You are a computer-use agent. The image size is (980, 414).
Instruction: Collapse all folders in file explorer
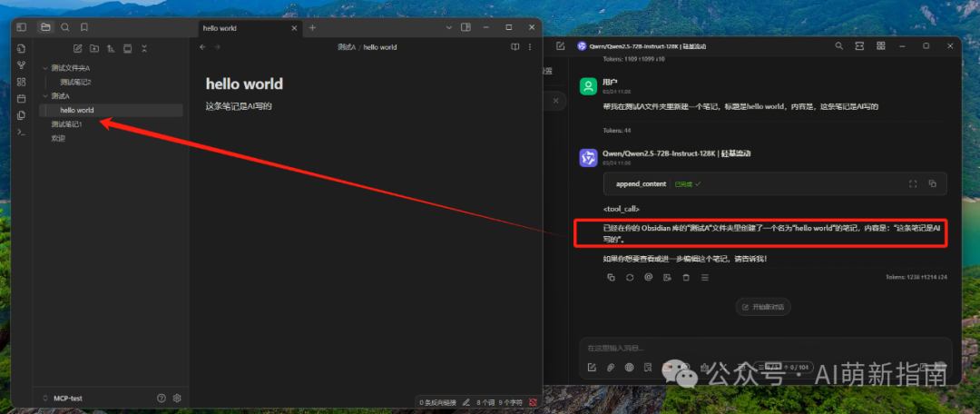(x=144, y=48)
